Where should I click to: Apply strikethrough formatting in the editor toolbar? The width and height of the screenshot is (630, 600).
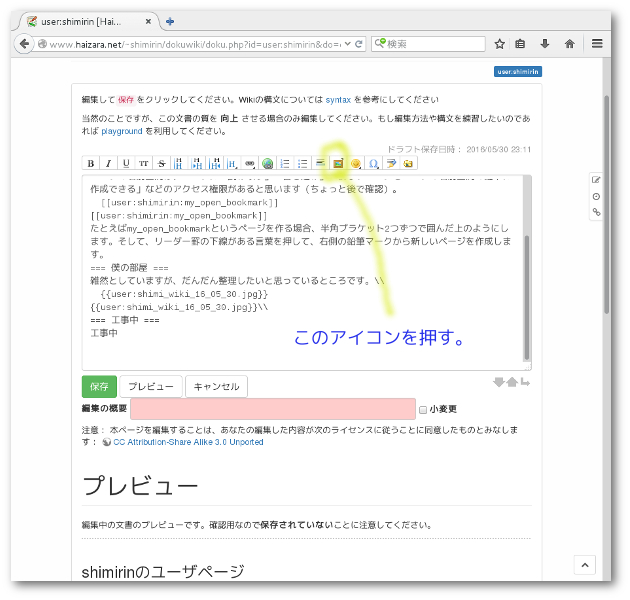[162, 163]
